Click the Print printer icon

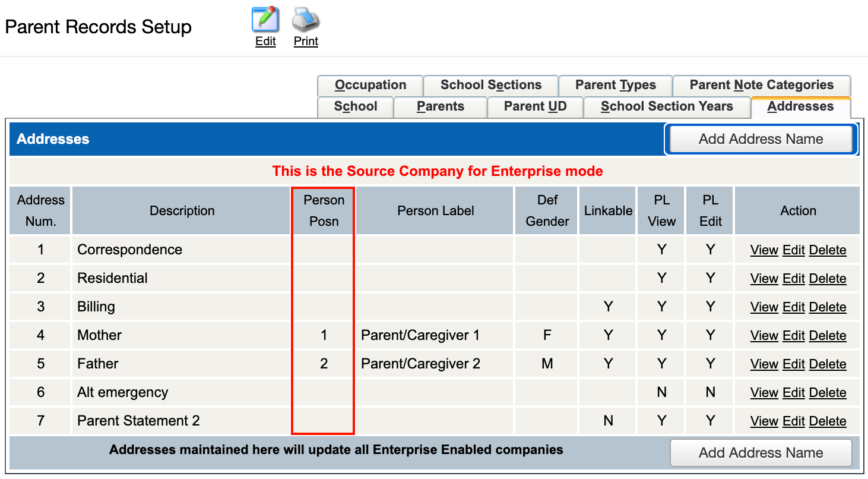pos(306,20)
